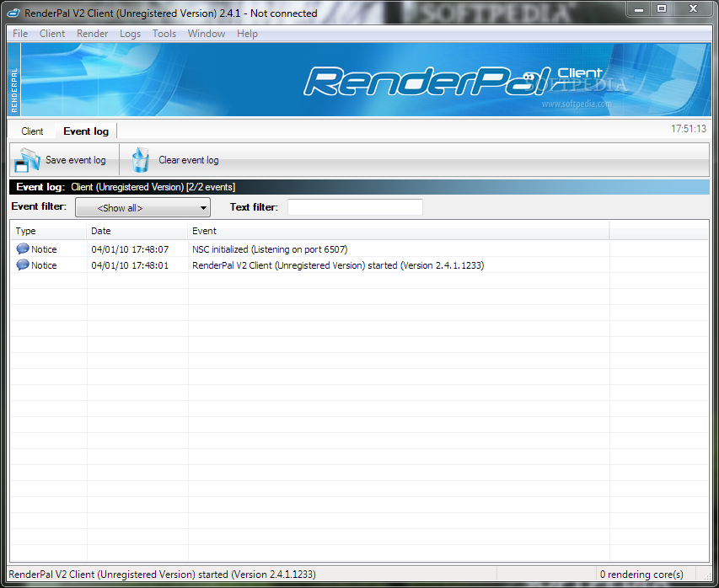Sort by the Type column header
The width and height of the screenshot is (719, 588).
click(x=48, y=231)
